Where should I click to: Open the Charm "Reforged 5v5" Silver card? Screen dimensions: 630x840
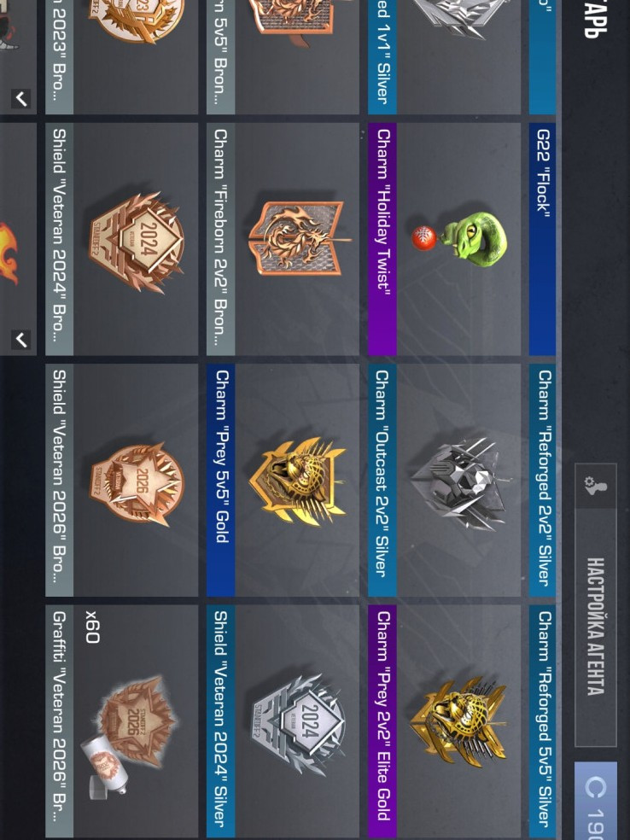pos(542,721)
